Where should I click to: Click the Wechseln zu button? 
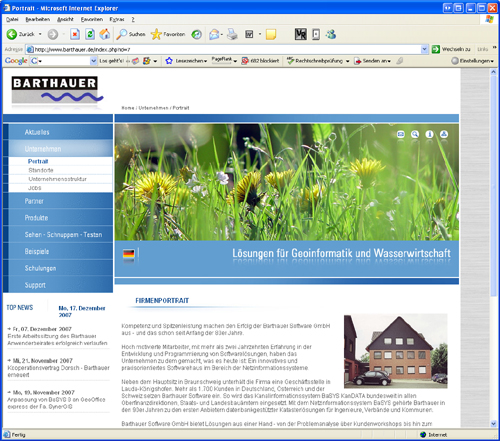point(451,49)
